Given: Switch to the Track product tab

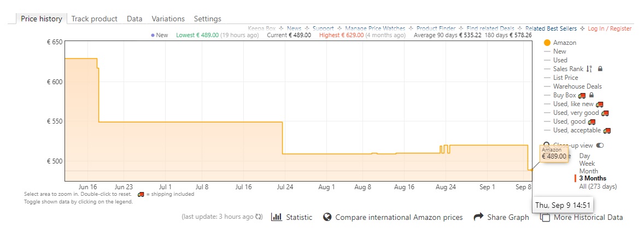Looking at the screenshot, I should (94, 19).
